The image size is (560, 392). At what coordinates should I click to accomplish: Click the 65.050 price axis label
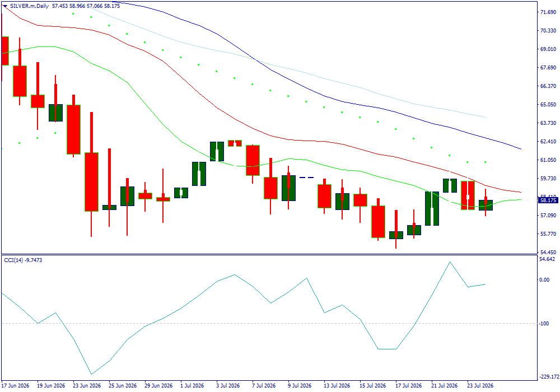(549, 105)
